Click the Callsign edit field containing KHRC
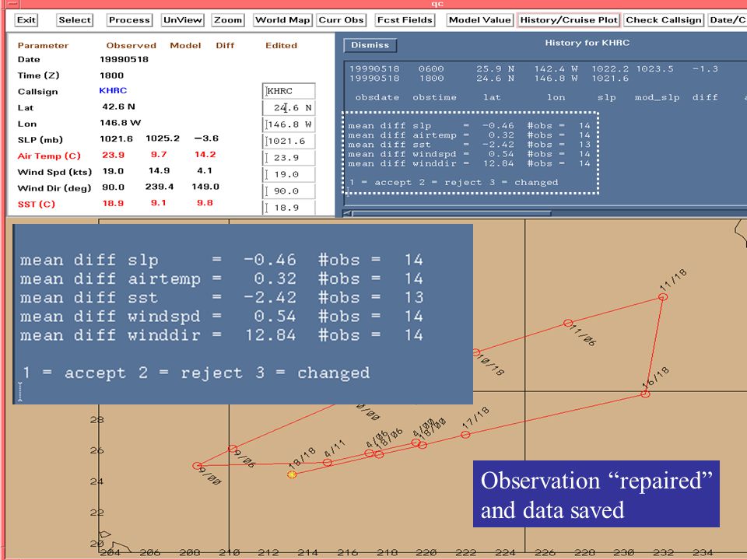This screenshot has width=747, height=560. click(x=289, y=91)
